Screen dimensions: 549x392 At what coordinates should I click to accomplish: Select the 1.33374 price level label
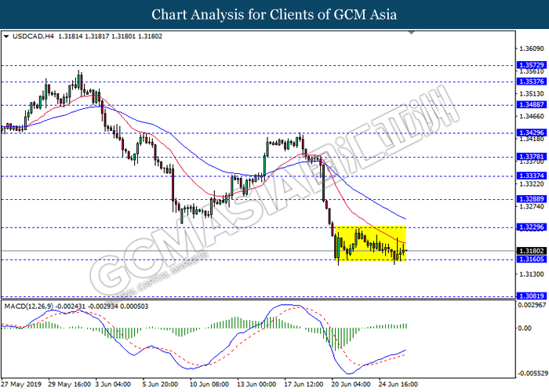[532, 176]
